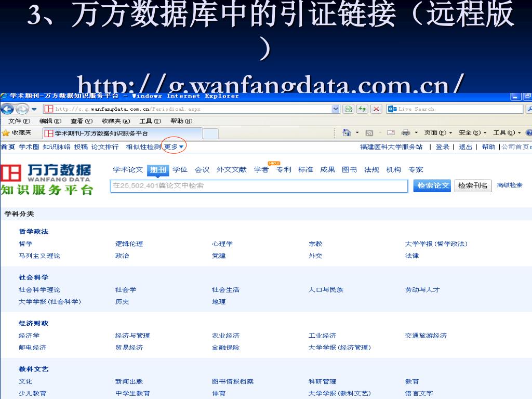532x399 pixels.
Task: Open the 帮助(H) menu
Action: pyautogui.click(x=181, y=121)
